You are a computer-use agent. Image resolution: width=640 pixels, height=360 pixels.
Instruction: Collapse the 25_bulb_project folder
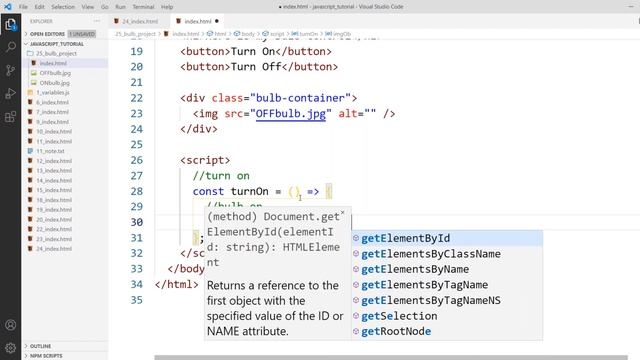(56, 53)
